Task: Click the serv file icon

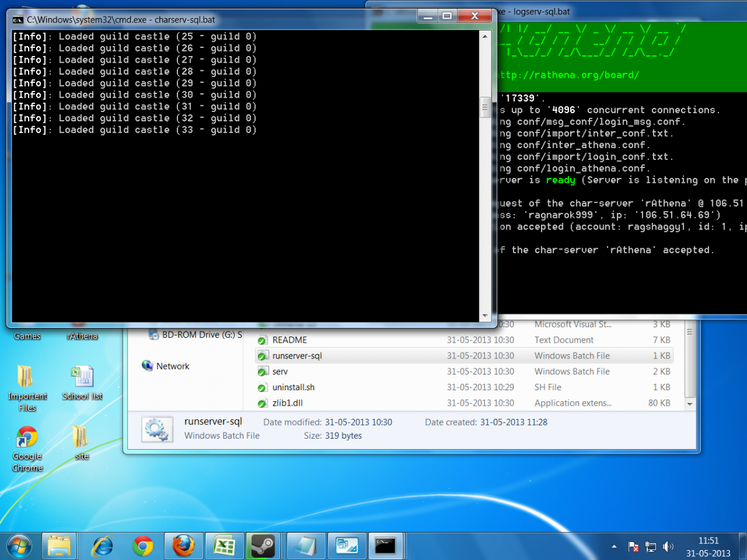Action: tap(263, 371)
